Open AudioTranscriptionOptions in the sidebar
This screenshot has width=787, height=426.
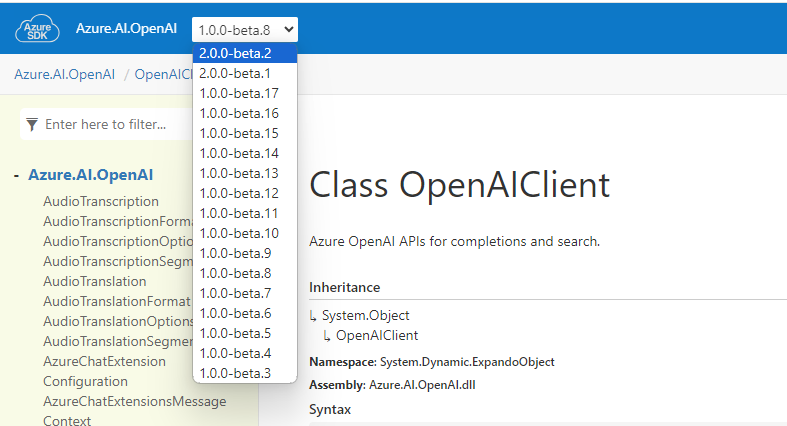(118, 241)
